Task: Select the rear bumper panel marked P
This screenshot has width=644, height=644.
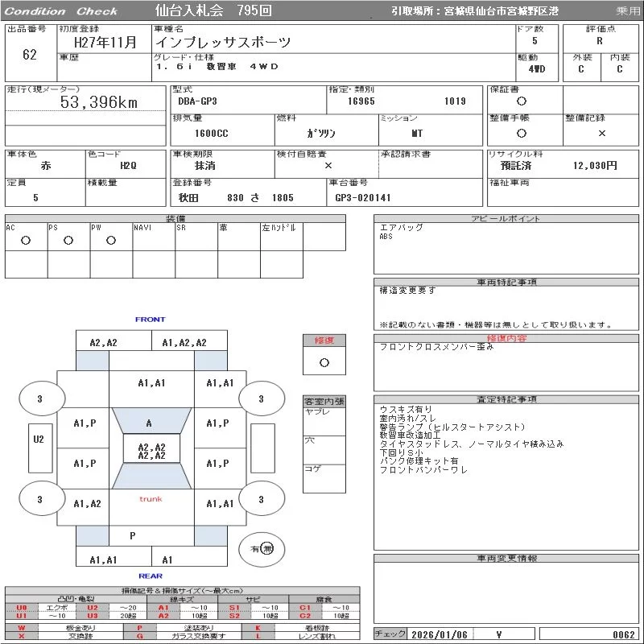Action: [132, 535]
